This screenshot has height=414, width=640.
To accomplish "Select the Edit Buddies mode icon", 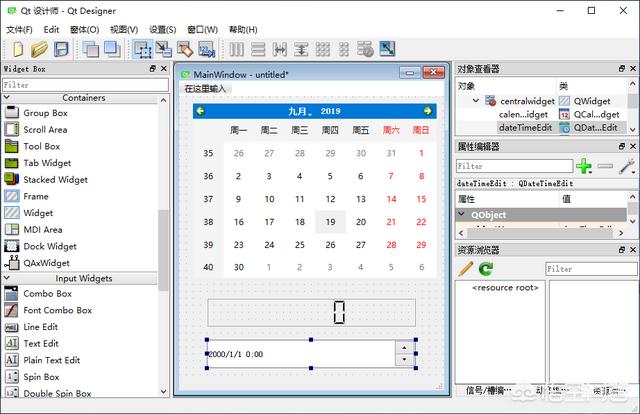I will pyautogui.click(x=185, y=49).
